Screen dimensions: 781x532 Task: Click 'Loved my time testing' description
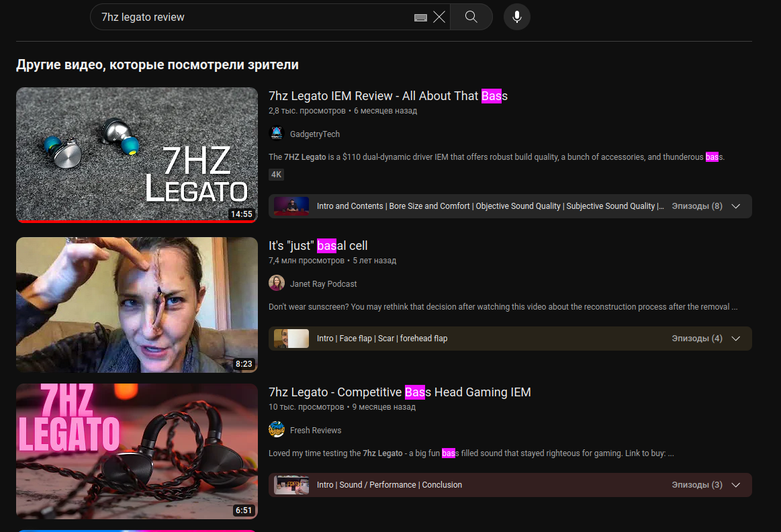pyautogui.click(x=471, y=453)
